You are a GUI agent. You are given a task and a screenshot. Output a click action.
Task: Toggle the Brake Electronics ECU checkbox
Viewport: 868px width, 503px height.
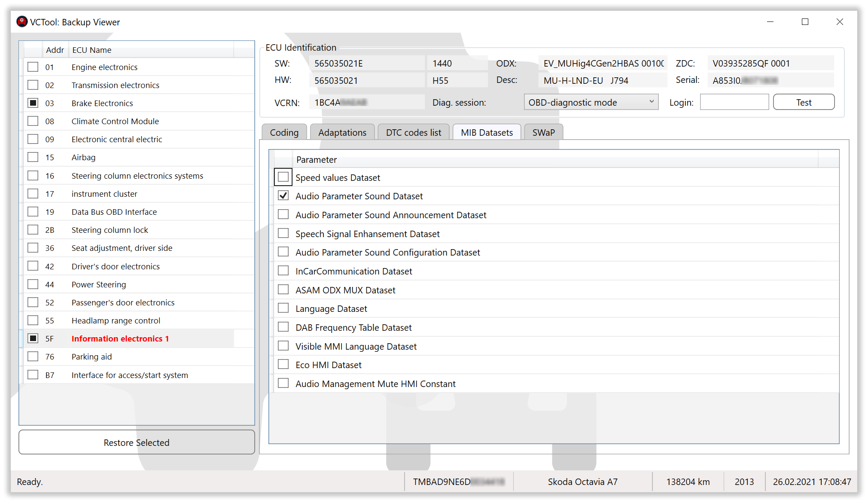[x=33, y=103]
